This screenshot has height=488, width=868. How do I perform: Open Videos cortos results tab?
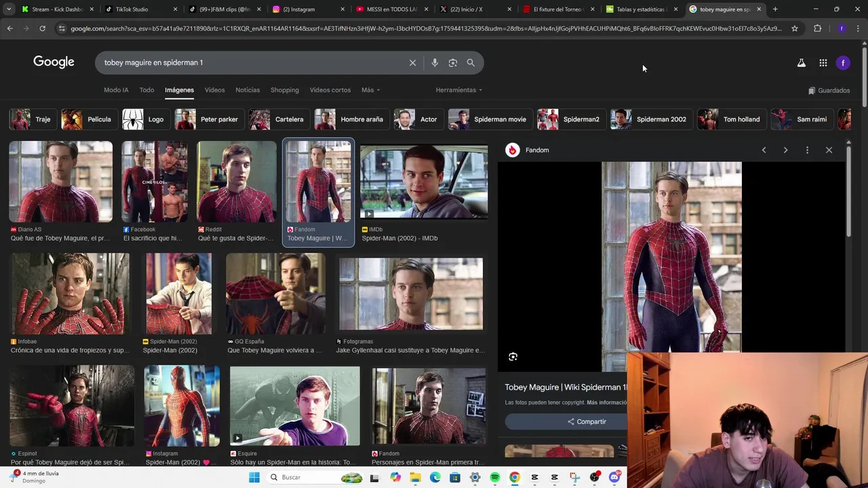[x=330, y=90]
